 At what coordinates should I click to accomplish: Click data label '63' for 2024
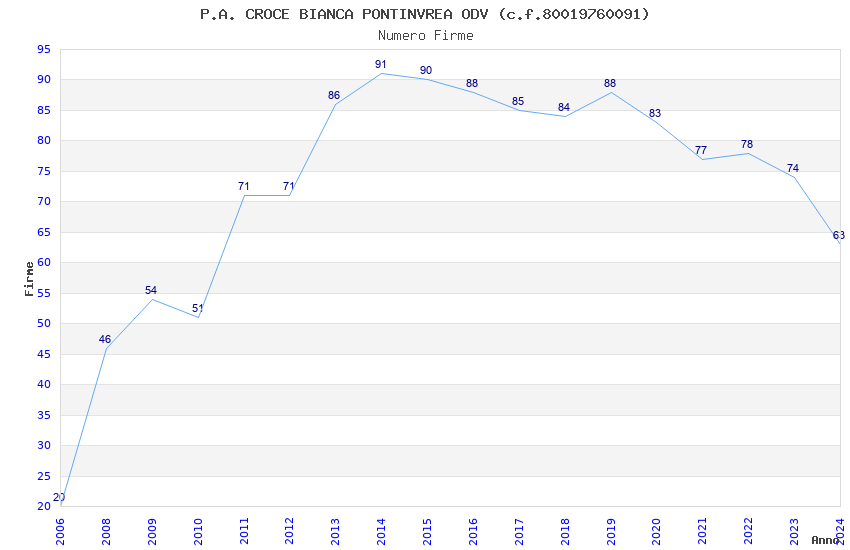[839, 235]
